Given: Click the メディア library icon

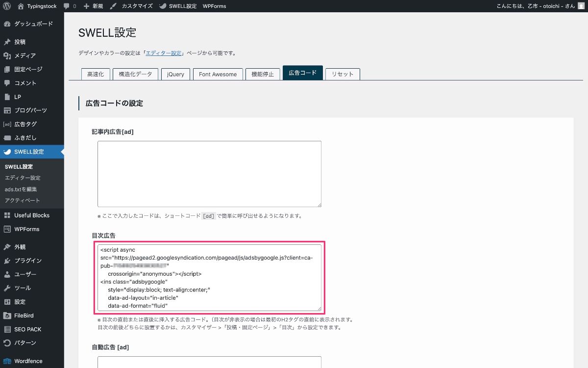Looking at the screenshot, I should (7, 55).
